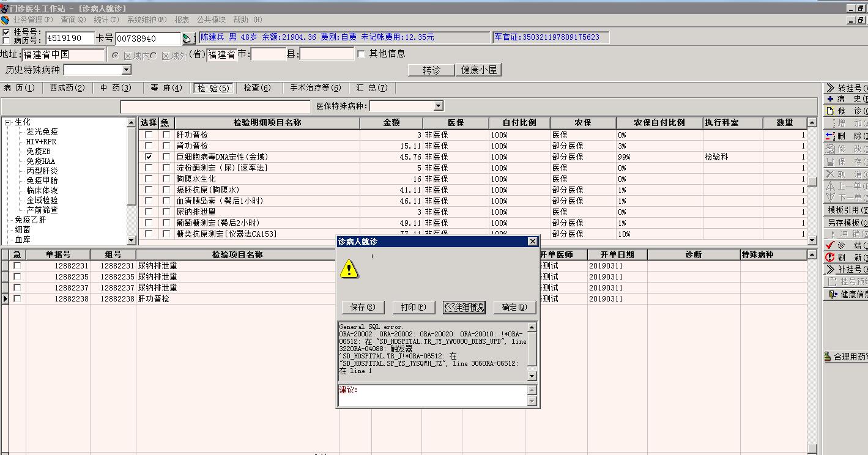Image resolution: width=868 pixels, height=455 pixels.
Task: Collapse the 生化 tree node
Action: [8, 122]
